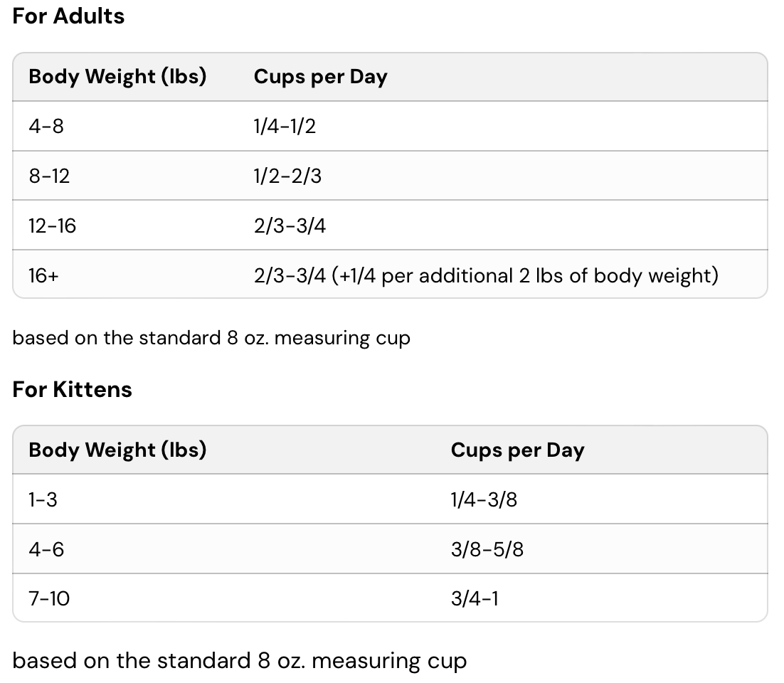Screen dimensions: 784x683
Task: Select the adult "8-12" weight cell
Action: (49, 176)
